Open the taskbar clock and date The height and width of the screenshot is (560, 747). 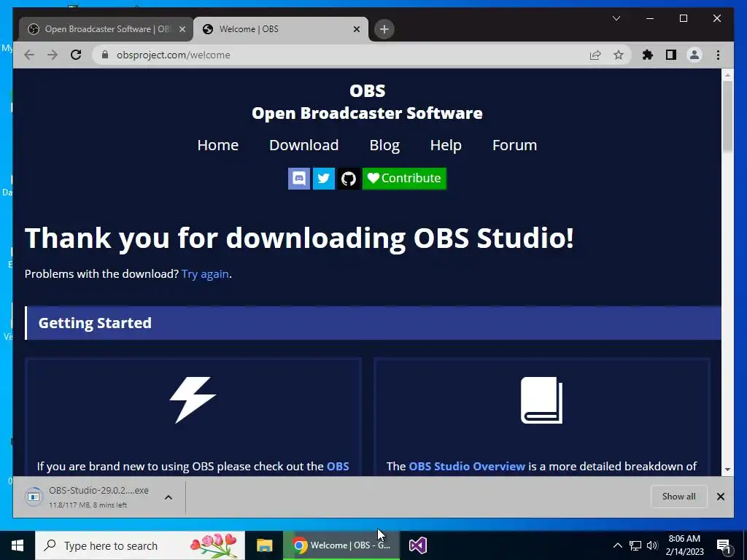tap(684, 545)
